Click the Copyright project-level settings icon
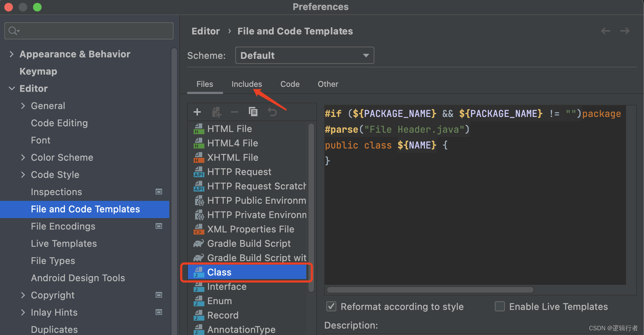This screenshot has height=335, width=644. click(x=159, y=295)
